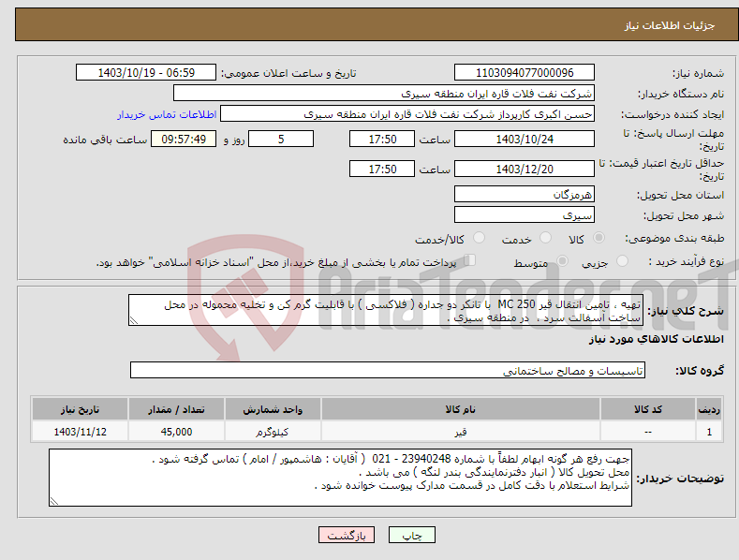Select the کالا radio button
This screenshot has width=739, height=560.
tap(599, 238)
